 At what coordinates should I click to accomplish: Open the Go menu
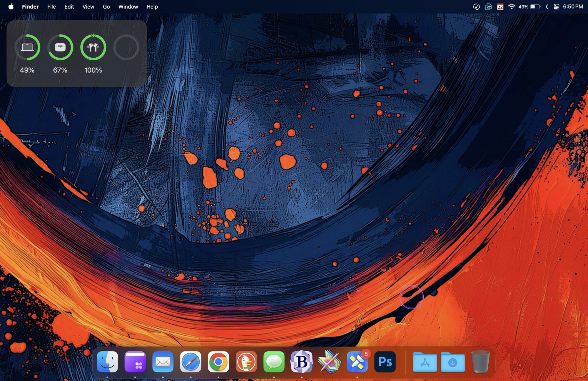[x=106, y=6]
